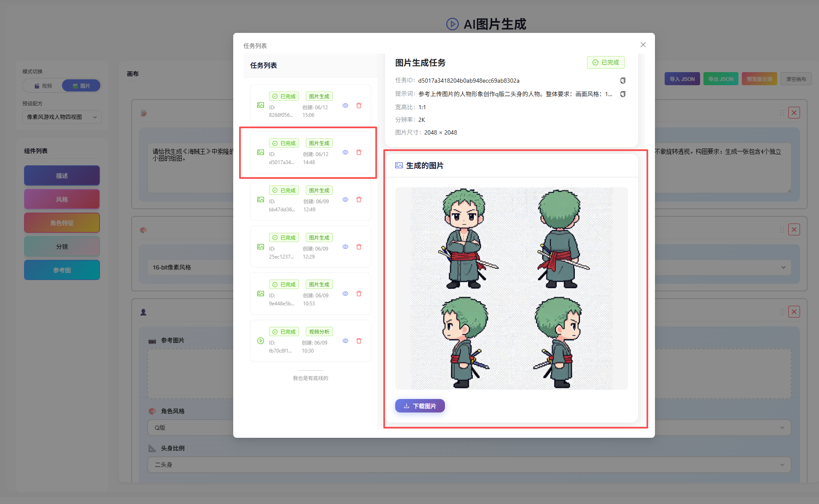
Task: Switch mode to 图片
Action: coord(81,86)
